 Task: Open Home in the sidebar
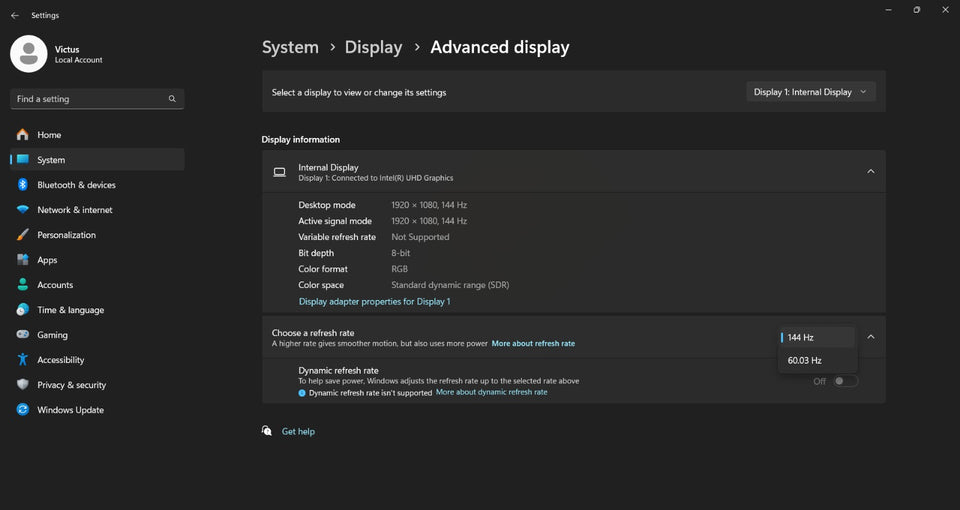[x=97, y=135]
